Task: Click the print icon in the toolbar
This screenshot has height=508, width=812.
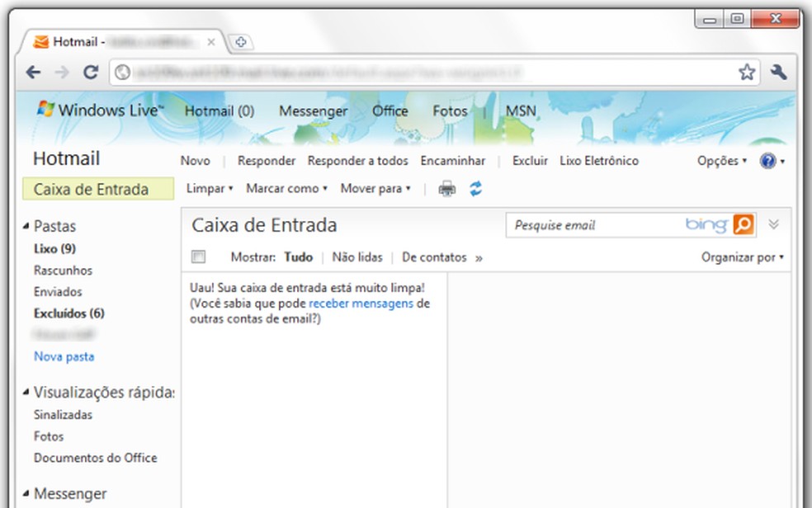Action: pyautogui.click(x=446, y=188)
